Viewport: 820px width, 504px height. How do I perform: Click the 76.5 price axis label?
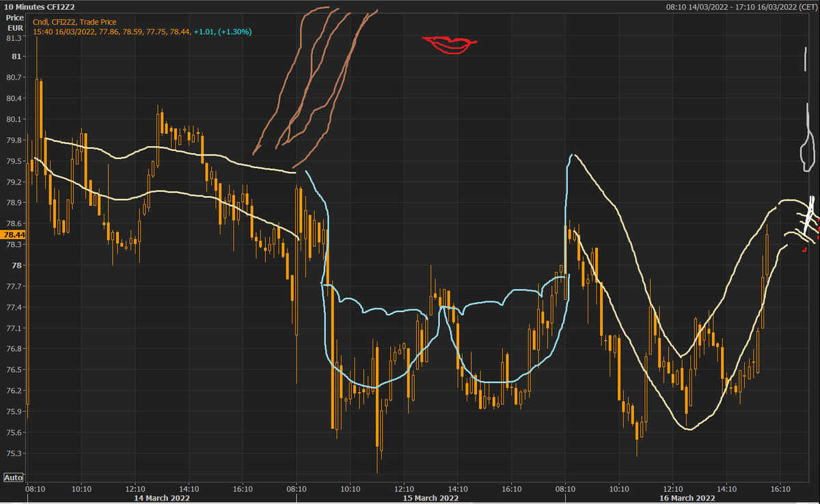coord(15,370)
